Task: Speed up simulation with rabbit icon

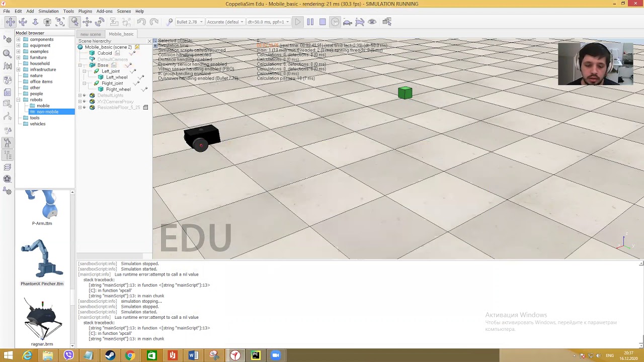Action: pos(360,22)
